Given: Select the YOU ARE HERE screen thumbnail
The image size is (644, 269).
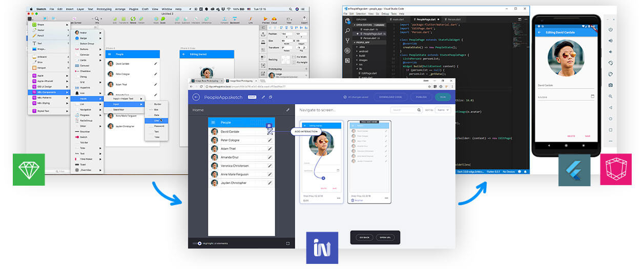Looking at the screenshot, I should [369, 162].
